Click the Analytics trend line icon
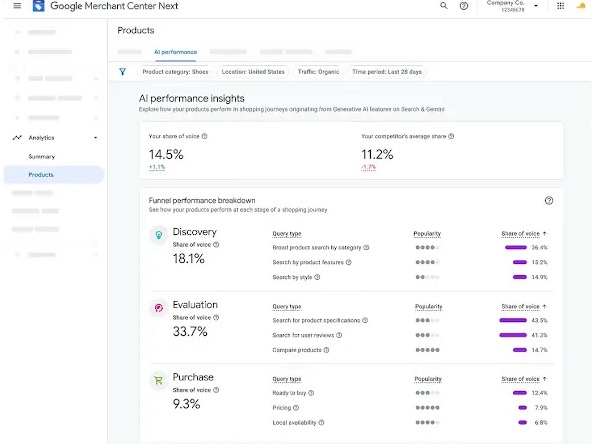Viewport: 592px width, 444px height. 17,137
